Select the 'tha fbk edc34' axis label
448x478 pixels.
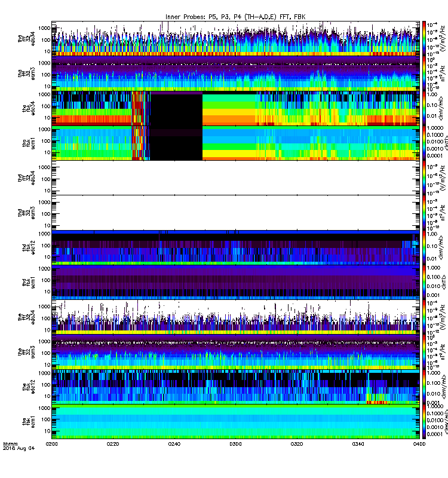[x=29, y=109]
